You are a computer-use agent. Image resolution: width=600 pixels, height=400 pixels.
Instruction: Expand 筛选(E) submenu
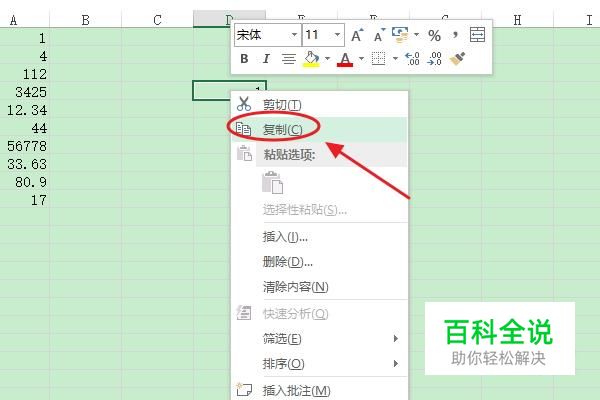click(320, 339)
